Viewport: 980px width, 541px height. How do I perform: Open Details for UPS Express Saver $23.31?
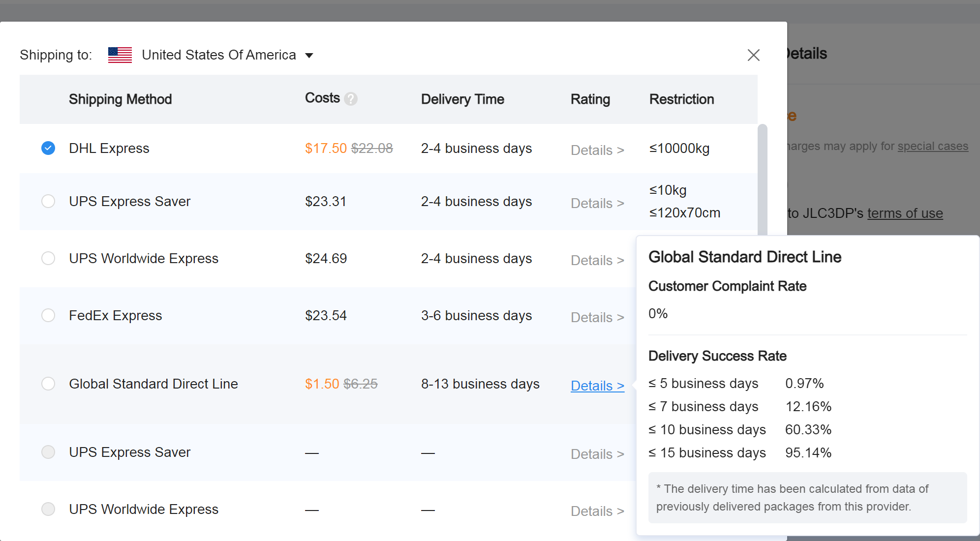pyautogui.click(x=597, y=203)
